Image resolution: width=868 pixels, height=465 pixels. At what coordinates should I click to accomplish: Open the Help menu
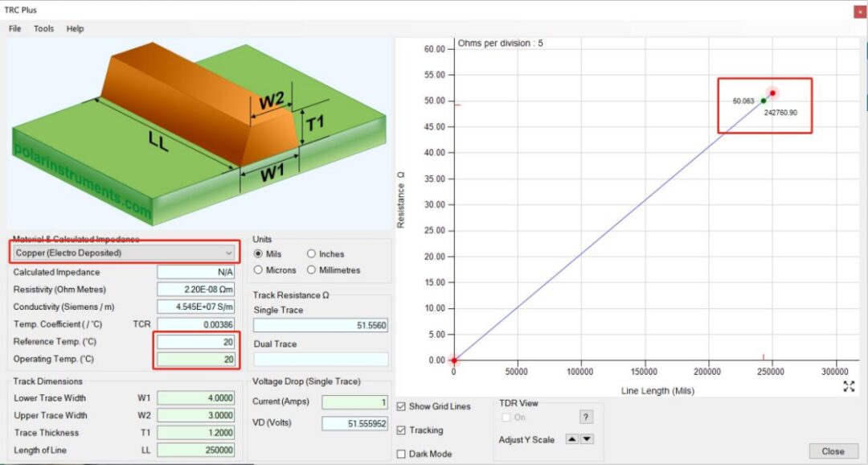[x=76, y=29]
